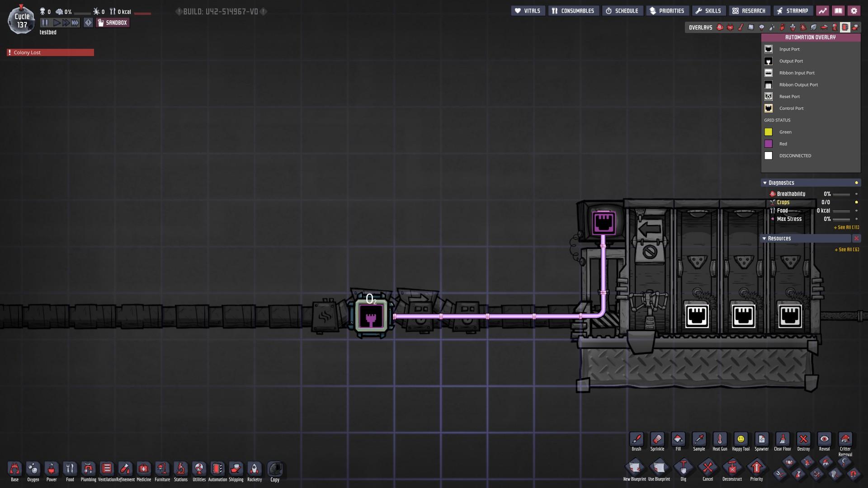The image size is (868, 488).
Task: Click the Colony Lost notification
Action: 50,52
